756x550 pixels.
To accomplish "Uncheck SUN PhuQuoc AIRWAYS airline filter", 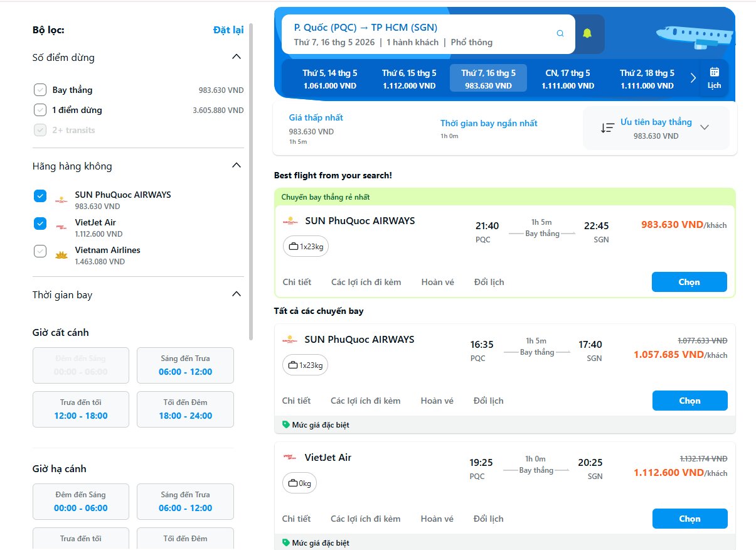I will click(40, 196).
